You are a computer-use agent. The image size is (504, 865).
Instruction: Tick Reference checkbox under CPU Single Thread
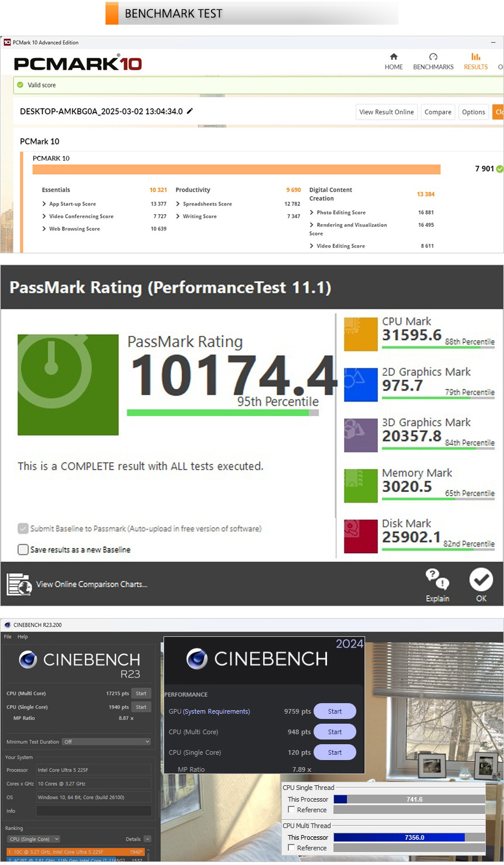(291, 809)
